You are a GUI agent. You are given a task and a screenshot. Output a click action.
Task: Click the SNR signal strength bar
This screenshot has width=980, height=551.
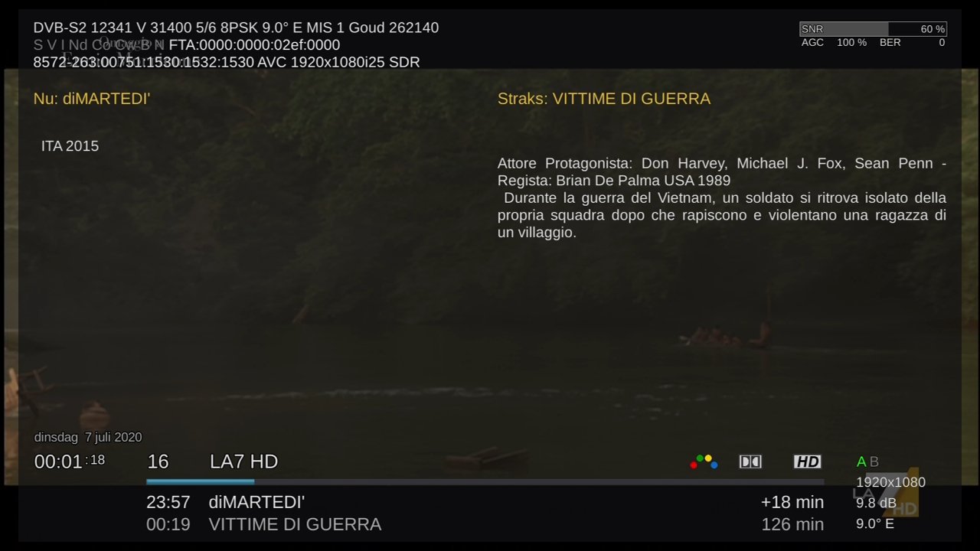click(x=873, y=29)
